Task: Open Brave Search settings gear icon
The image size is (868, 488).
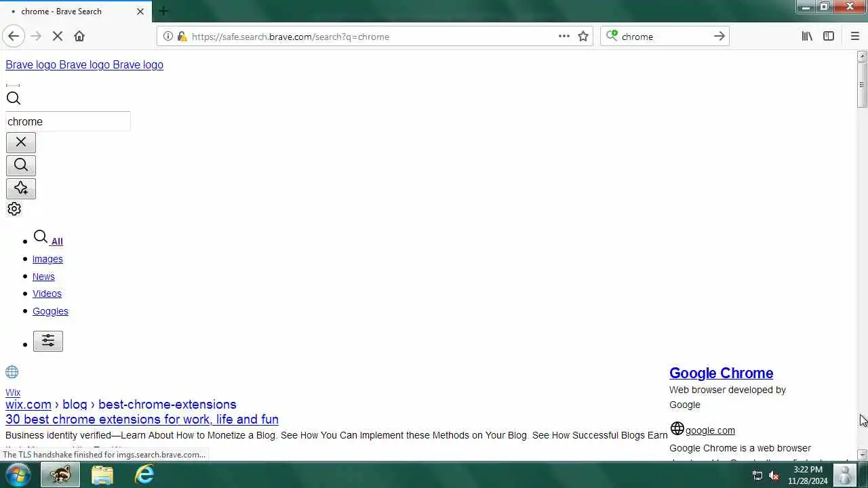Action: coord(14,209)
